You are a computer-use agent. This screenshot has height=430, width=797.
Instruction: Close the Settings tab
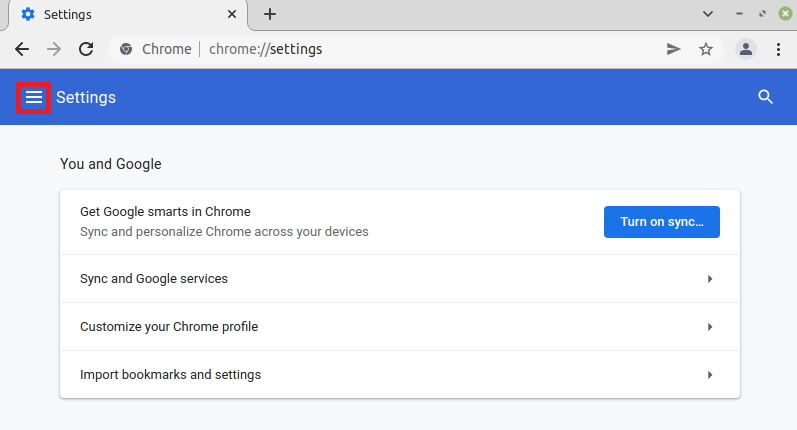(x=232, y=14)
